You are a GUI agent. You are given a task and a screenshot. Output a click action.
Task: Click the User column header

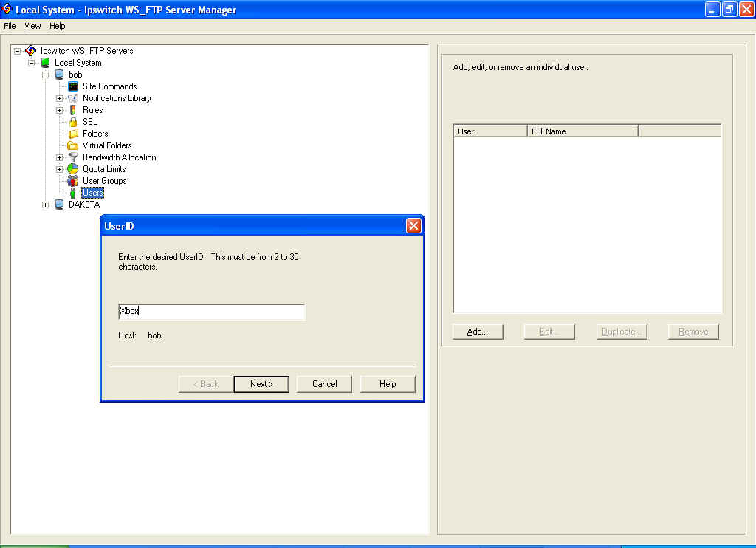click(x=490, y=131)
